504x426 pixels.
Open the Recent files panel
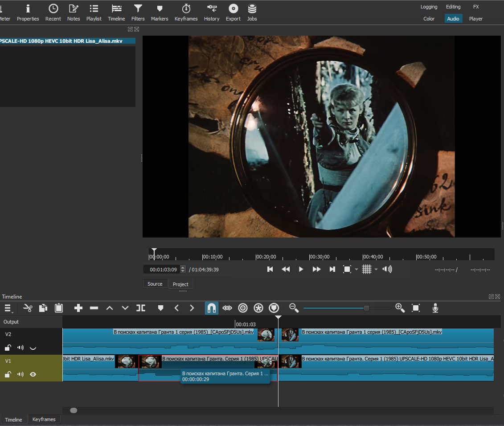[x=53, y=13]
